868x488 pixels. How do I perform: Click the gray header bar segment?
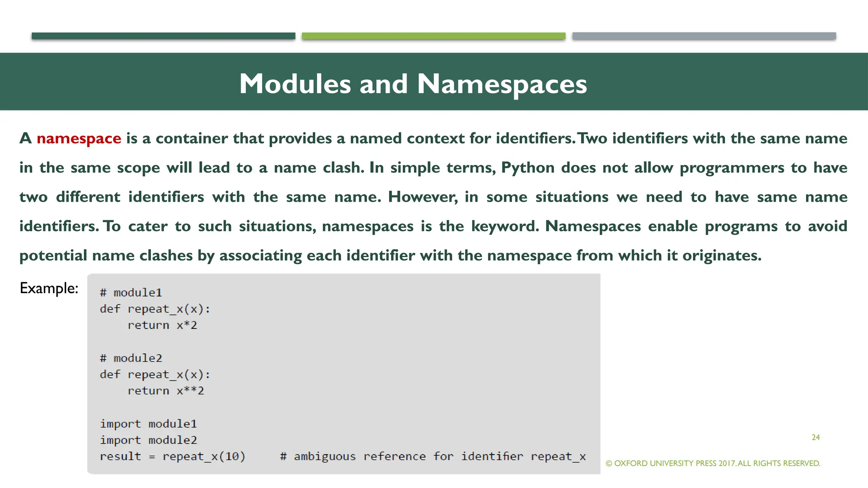[x=704, y=36]
